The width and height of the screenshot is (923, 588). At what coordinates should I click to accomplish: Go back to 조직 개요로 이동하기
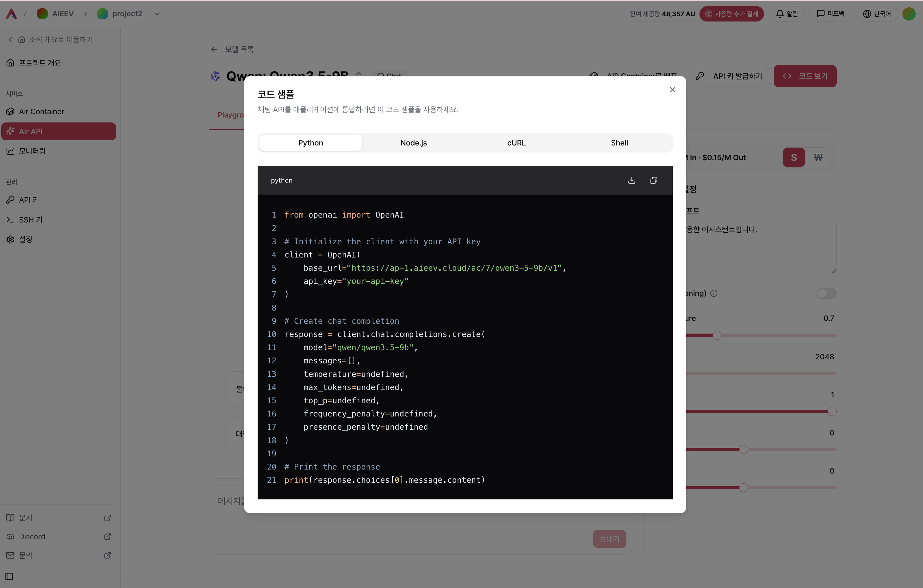pos(50,40)
